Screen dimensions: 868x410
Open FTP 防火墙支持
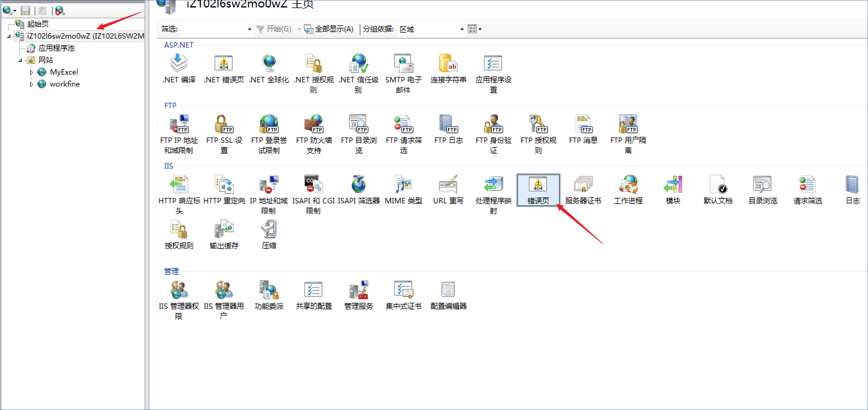(x=314, y=134)
